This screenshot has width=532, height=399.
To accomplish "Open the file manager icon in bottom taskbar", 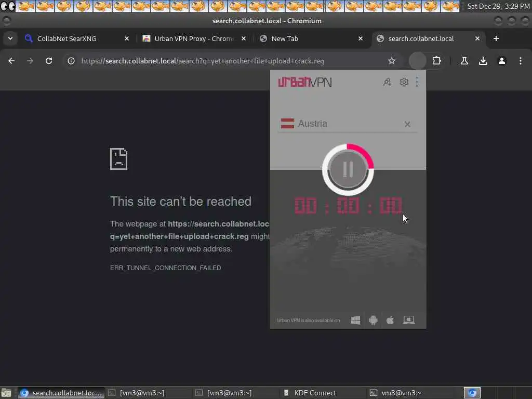I will pyautogui.click(x=6, y=393).
